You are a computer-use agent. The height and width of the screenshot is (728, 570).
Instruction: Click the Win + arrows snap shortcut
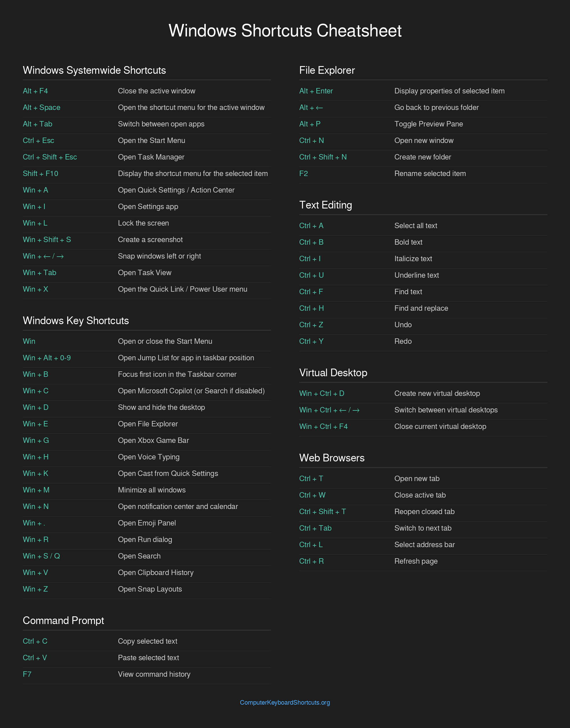coord(43,256)
